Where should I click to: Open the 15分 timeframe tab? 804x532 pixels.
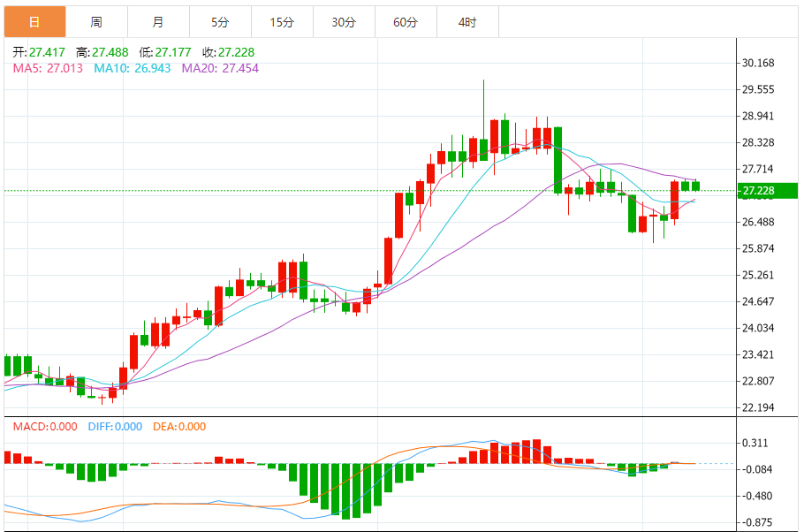(282, 22)
